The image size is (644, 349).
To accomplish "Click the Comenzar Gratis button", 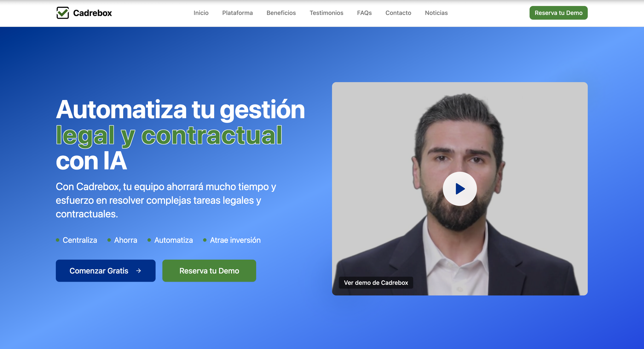I will pos(105,270).
